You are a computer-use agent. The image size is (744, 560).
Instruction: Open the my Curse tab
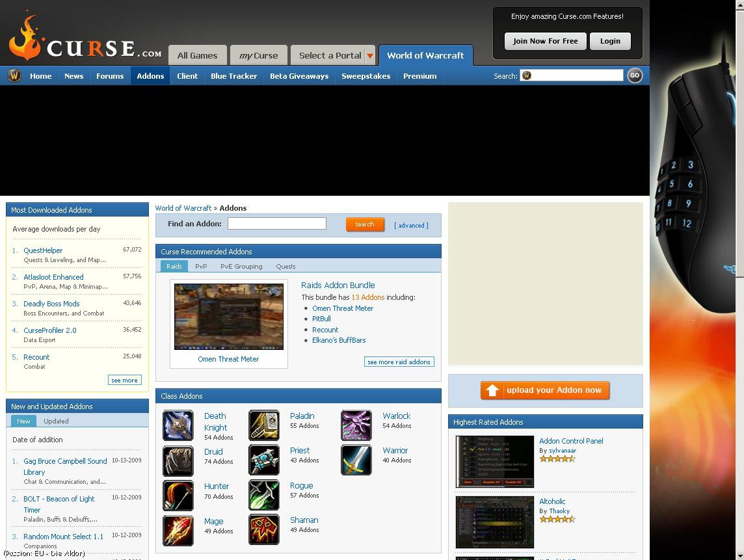(x=259, y=55)
